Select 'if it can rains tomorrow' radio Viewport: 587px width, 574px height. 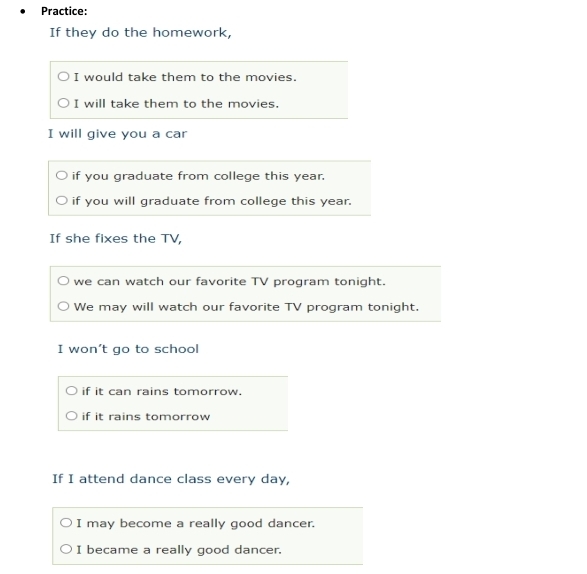tap(71, 391)
